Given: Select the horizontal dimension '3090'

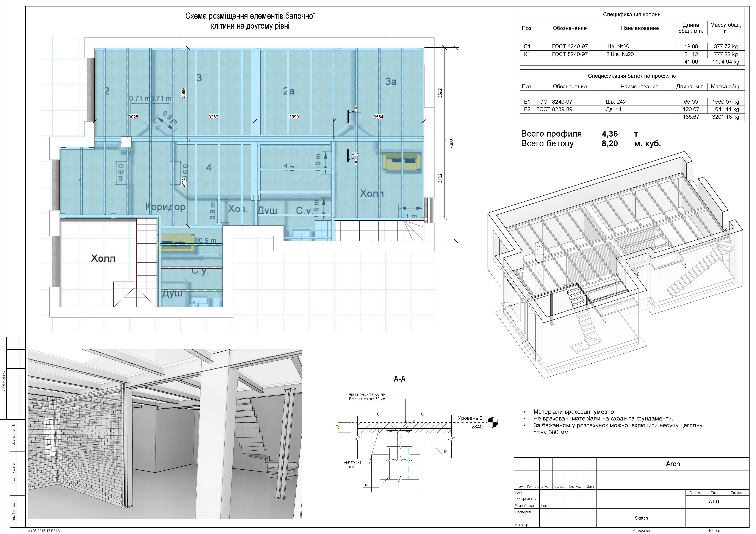Looking at the screenshot, I should click(294, 117).
